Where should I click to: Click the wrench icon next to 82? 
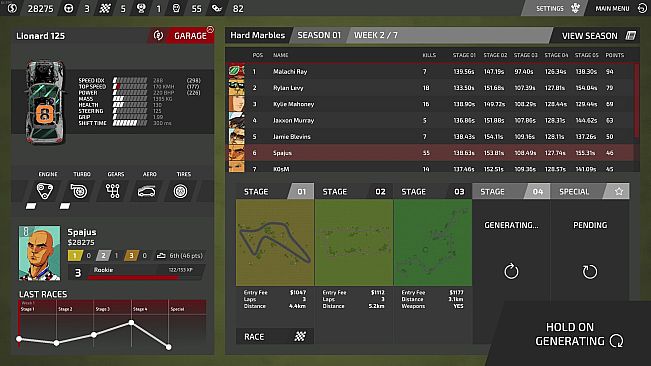tap(217, 8)
